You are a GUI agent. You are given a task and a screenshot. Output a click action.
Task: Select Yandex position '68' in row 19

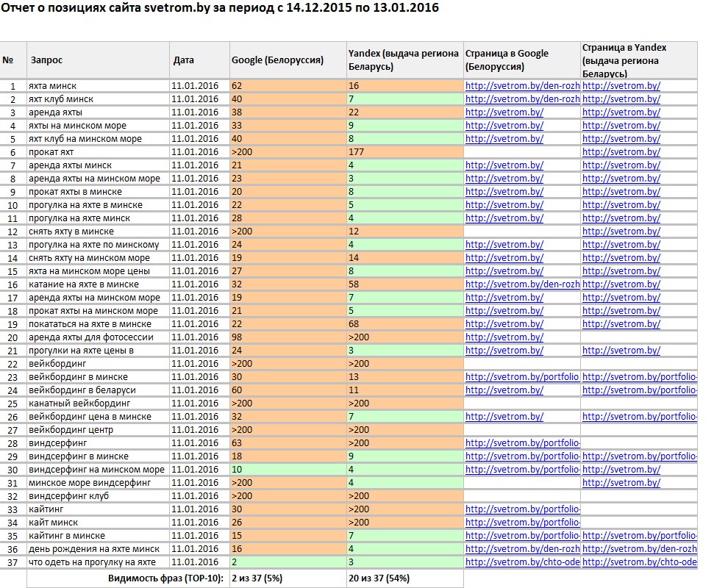click(405, 323)
